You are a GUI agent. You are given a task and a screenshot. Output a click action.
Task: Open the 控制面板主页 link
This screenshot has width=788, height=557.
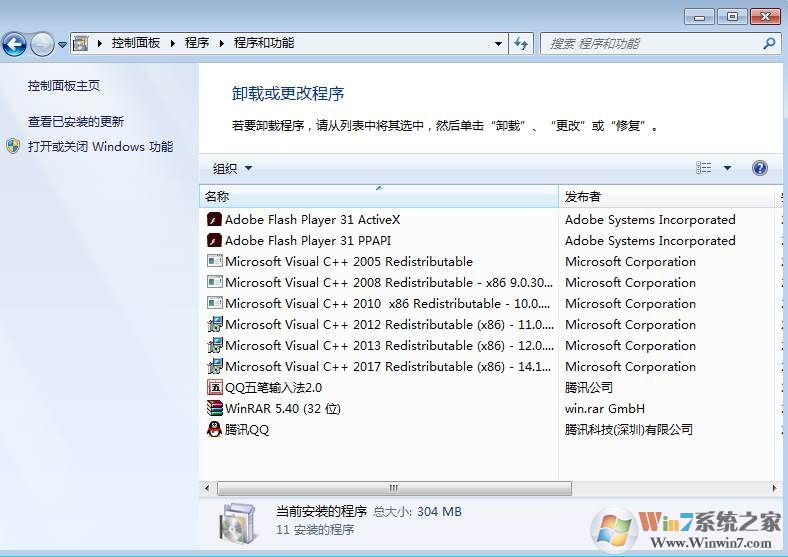click(x=64, y=86)
